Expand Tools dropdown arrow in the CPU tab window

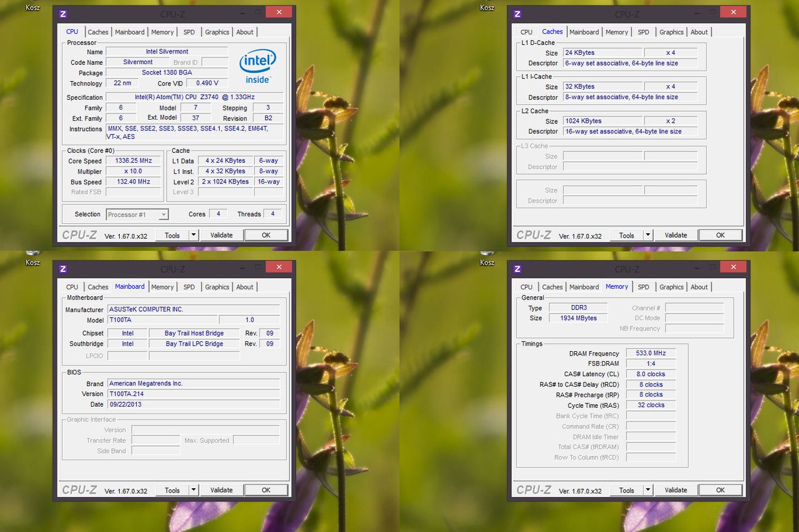pyautogui.click(x=194, y=235)
